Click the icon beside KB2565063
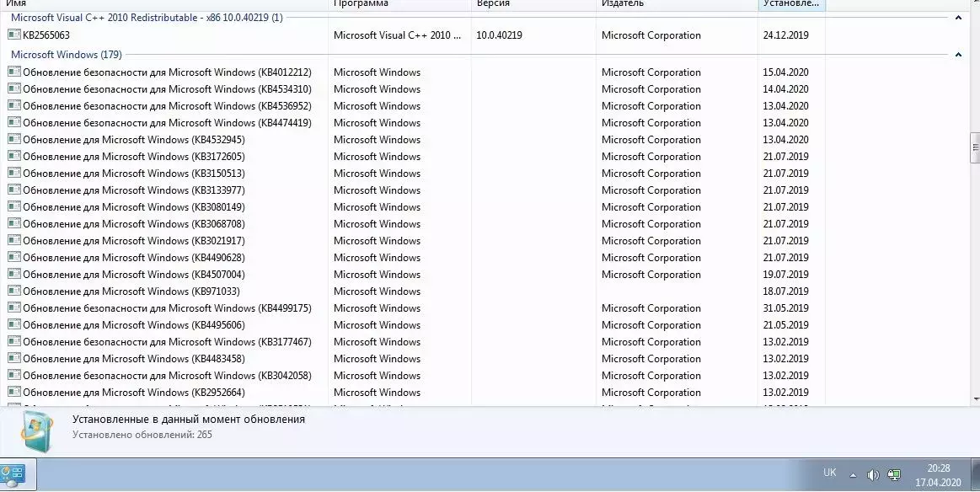Screen dimensions: 980x492 tap(13, 35)
